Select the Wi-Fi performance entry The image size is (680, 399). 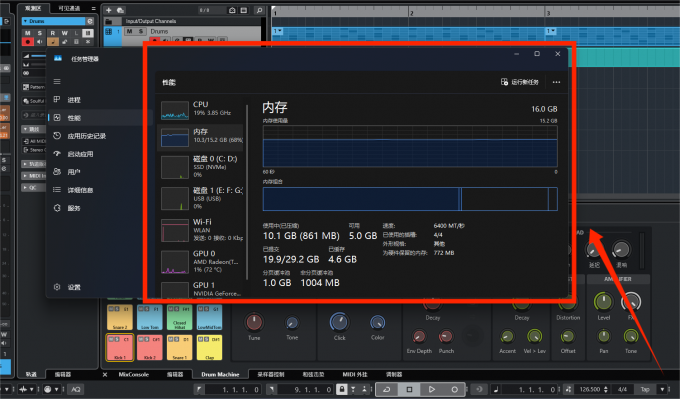[x=201, y=229]
